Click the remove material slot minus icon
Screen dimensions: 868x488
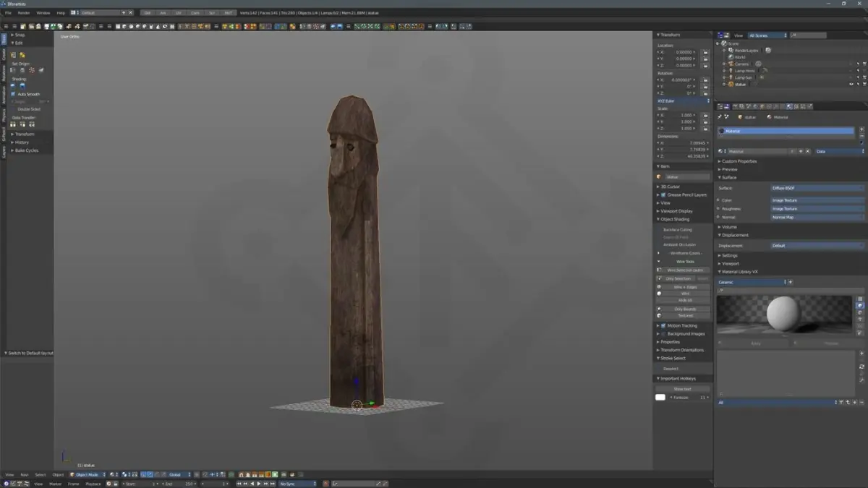(x=861, y=136)
